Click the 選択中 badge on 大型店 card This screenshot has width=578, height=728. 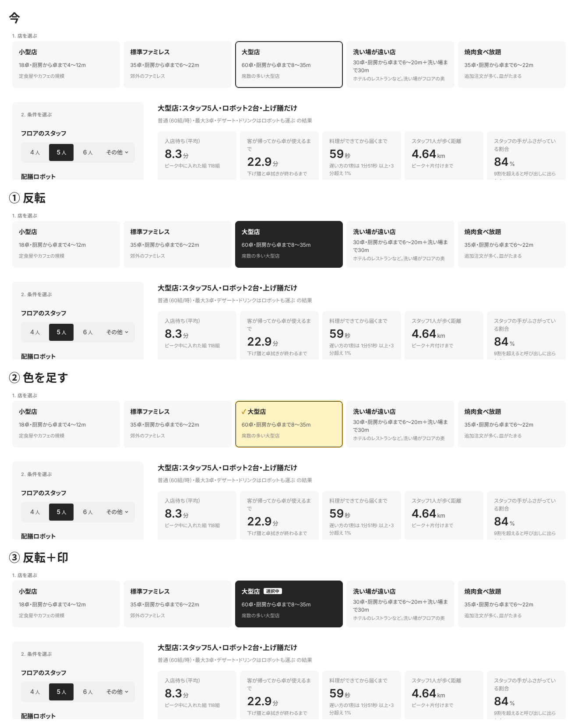[272, 591]
